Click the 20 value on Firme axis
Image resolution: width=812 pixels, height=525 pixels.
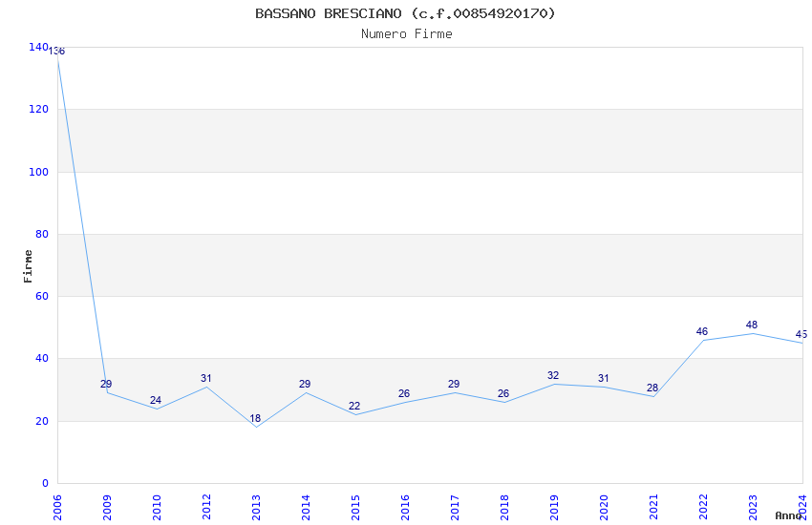42,421
